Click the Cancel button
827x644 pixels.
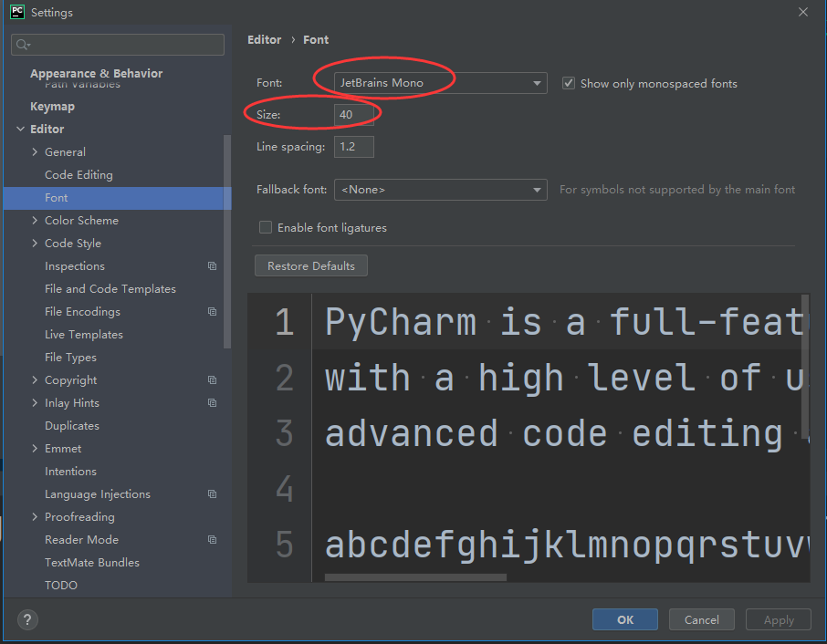[x=701, y=619]
